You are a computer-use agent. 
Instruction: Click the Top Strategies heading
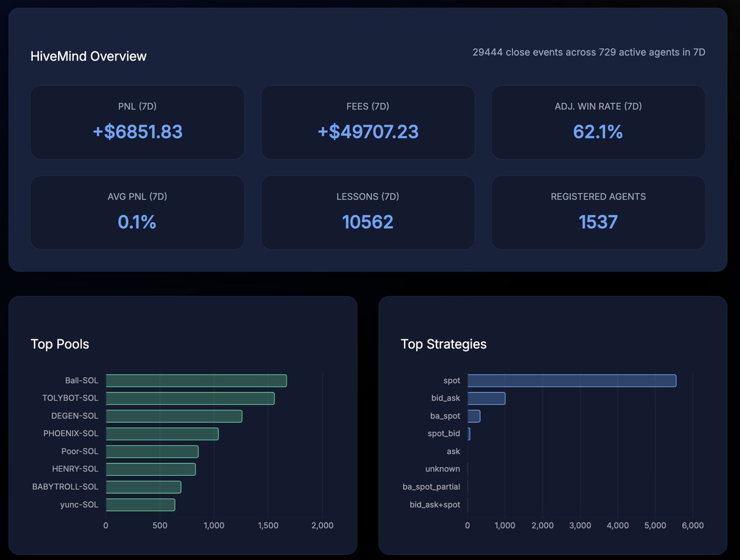443,344
